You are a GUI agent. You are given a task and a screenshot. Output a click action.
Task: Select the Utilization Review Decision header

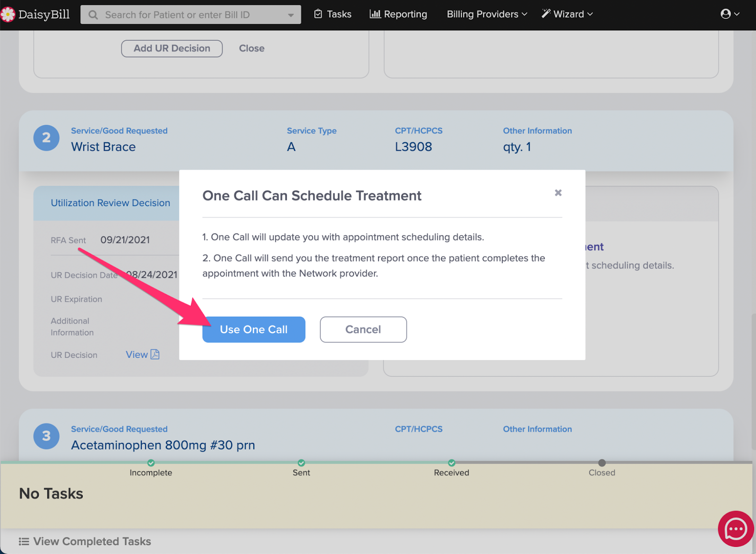110,203
